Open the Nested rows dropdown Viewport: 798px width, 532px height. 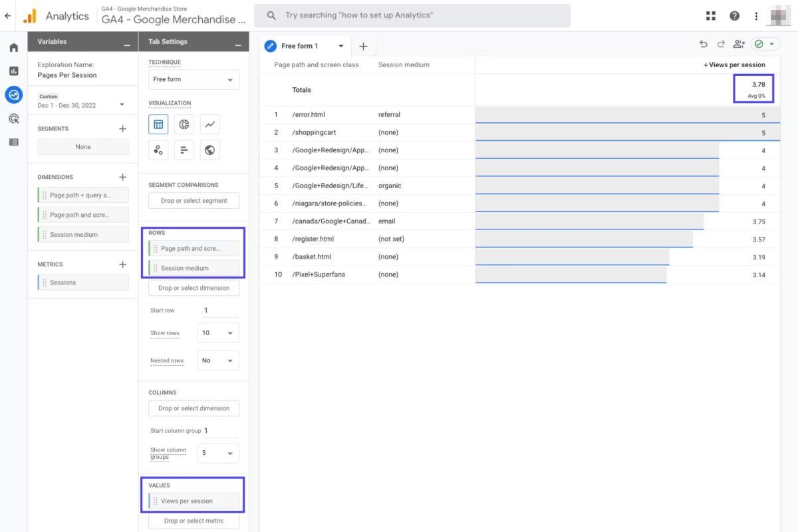[218, 360]
